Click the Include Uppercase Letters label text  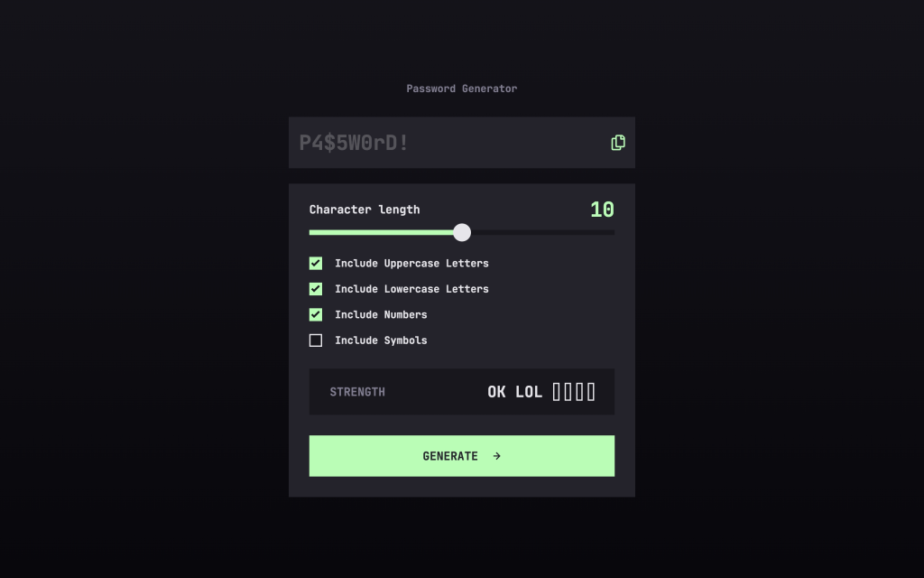pos(411,264)
